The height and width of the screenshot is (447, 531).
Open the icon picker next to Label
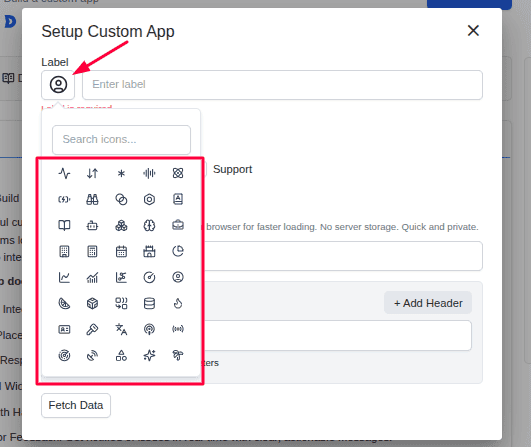(58, 85)
